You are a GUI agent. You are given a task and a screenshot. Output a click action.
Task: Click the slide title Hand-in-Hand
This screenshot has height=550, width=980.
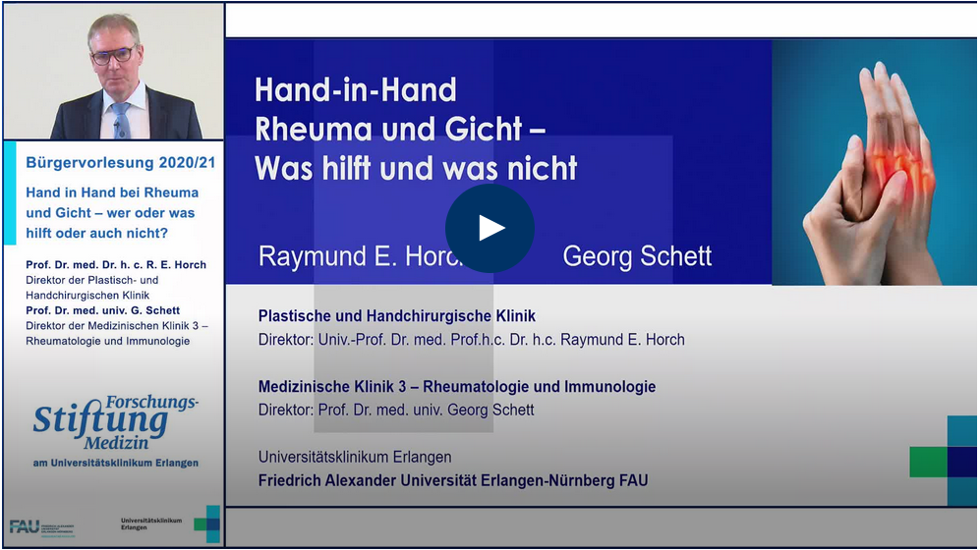coord(356,90)
